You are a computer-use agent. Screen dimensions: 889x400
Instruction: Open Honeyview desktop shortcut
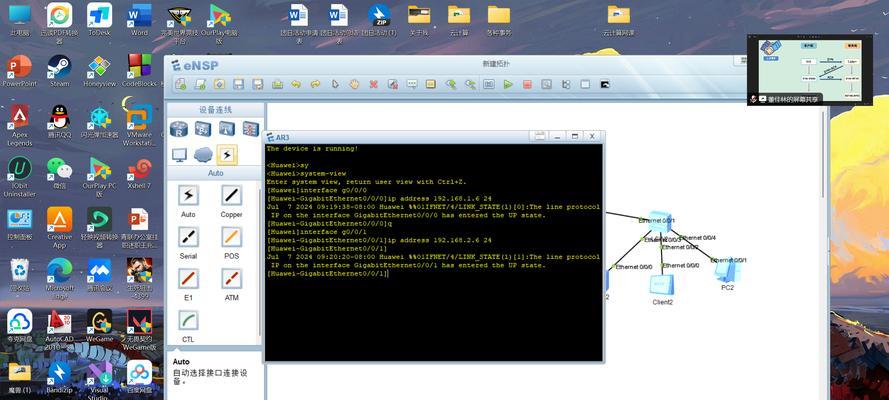point(99,71)
